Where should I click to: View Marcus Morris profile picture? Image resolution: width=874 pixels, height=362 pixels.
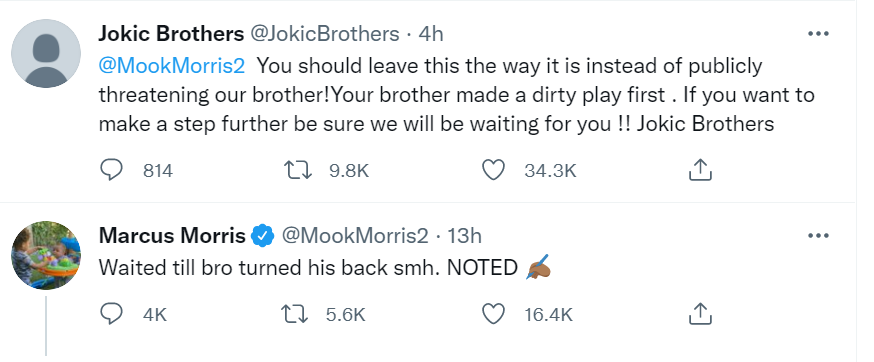click(46, 255)
